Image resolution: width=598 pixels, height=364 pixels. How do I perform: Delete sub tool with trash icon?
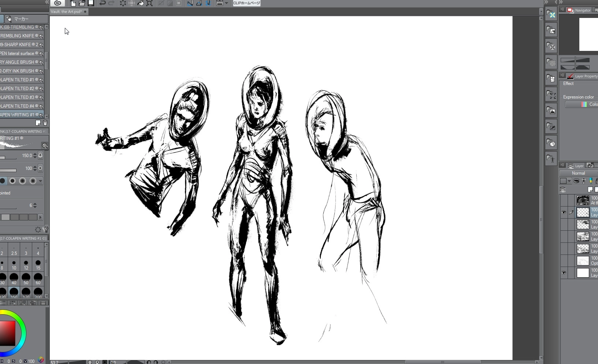(45, 123)
